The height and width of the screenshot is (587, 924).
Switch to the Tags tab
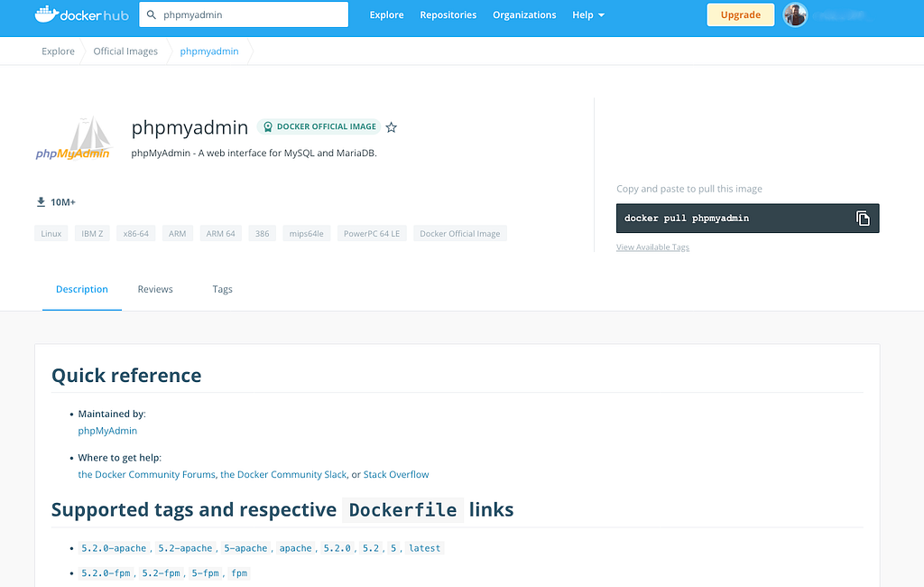(x=222, y=289)
